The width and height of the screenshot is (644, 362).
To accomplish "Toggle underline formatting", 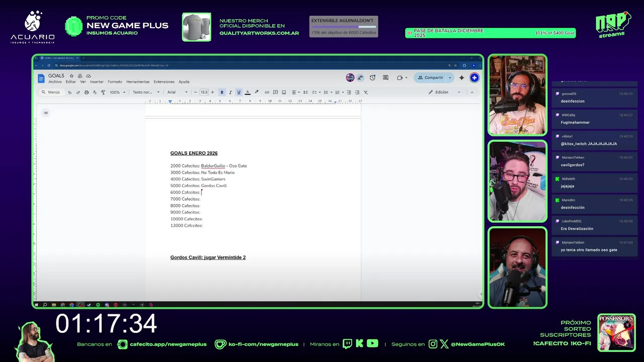I will click(x=238, y=93).
